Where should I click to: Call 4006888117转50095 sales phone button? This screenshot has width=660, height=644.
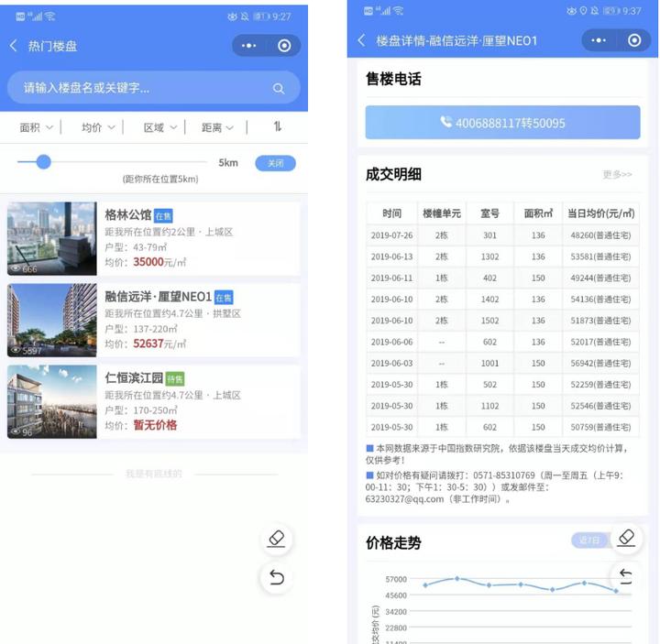coord(502,123)
